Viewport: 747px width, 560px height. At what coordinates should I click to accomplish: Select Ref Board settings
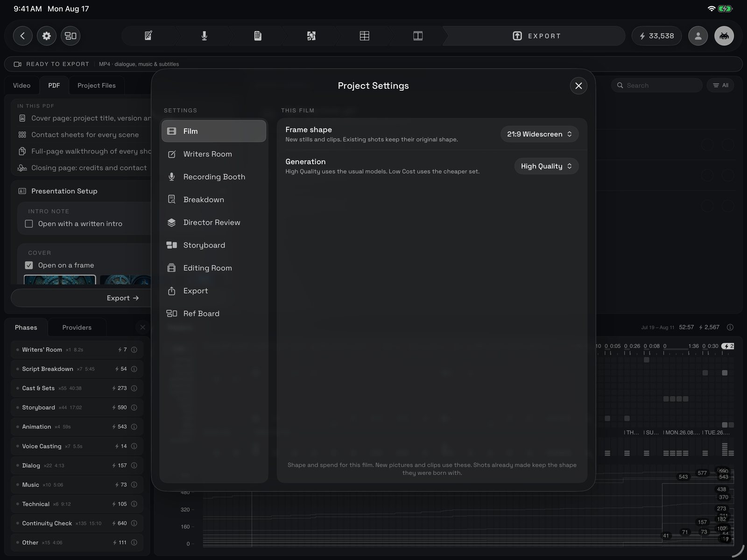click(214, 314)
